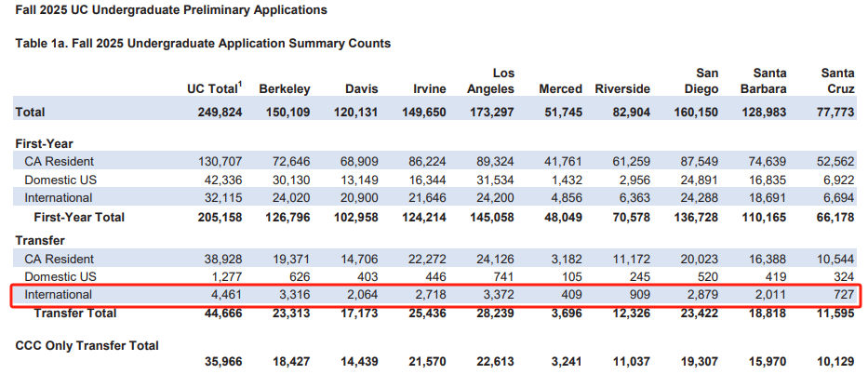The width and height of the screenshot is (868, 374).
Task: Select "CA Resident" label under First-Year
Action: coord(60,162)
